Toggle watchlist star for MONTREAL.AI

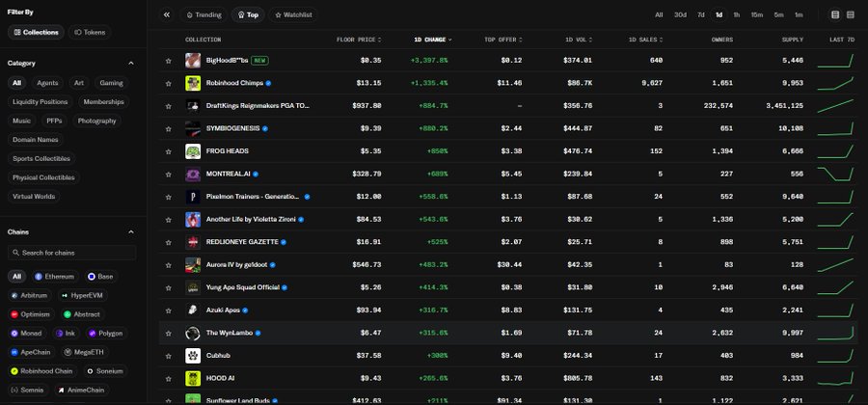168,174
